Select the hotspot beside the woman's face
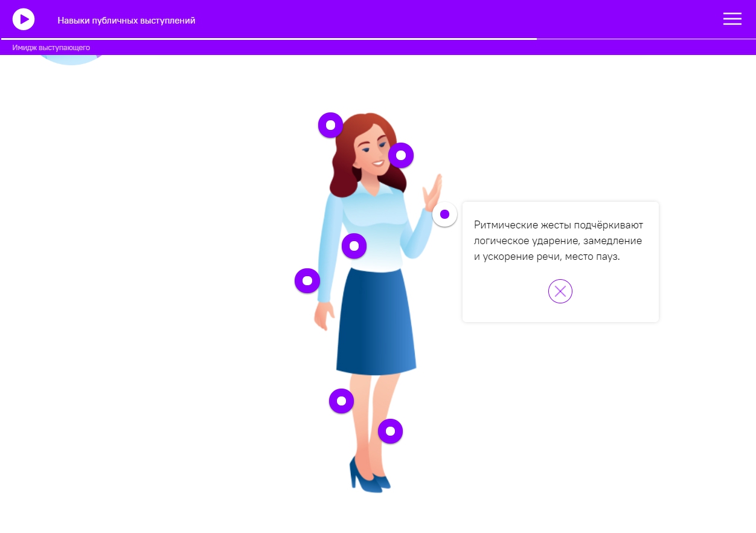This screenshot has width=756, height=533. pos(400,155)
